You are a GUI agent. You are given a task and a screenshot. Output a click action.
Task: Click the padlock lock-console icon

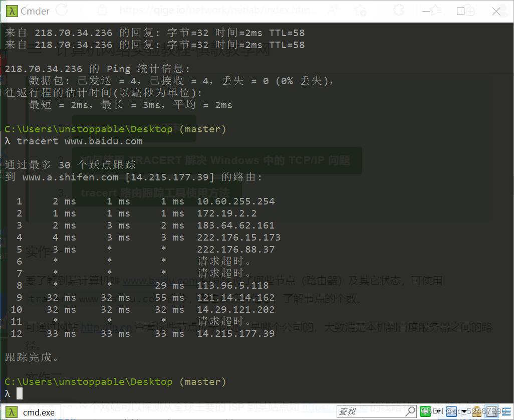click(x=477, y=411)
